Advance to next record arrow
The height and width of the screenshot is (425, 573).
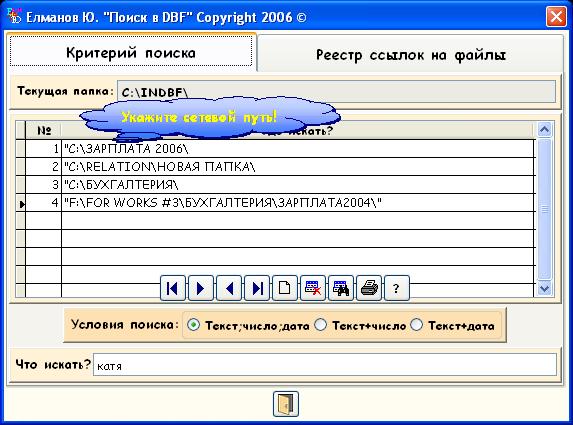201,288
